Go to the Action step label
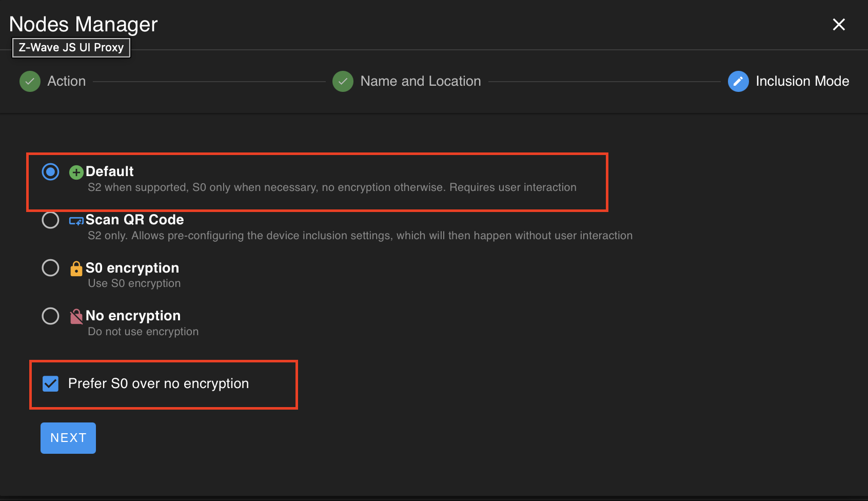 pyautogui.click(x=67, y=81)
